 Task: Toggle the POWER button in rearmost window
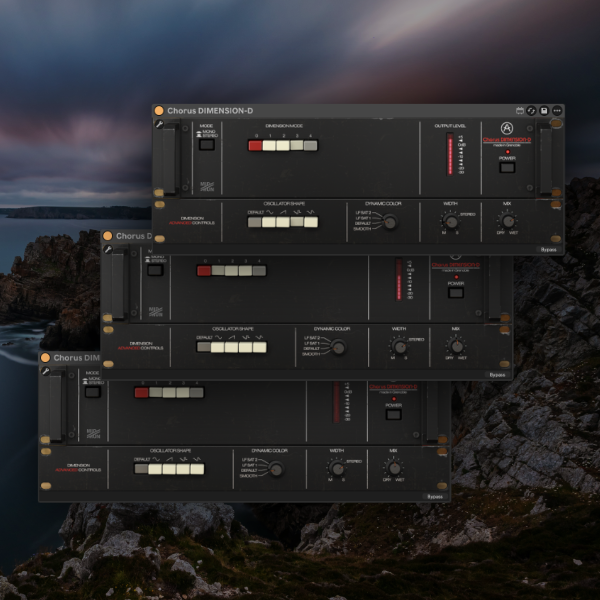click(x=393, y=414)
